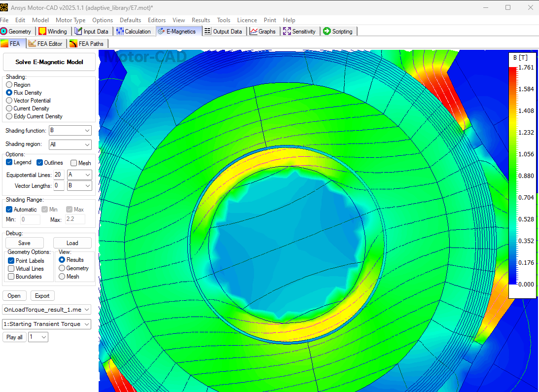Select the Geometry view radio button

click(x=62, y=268)
